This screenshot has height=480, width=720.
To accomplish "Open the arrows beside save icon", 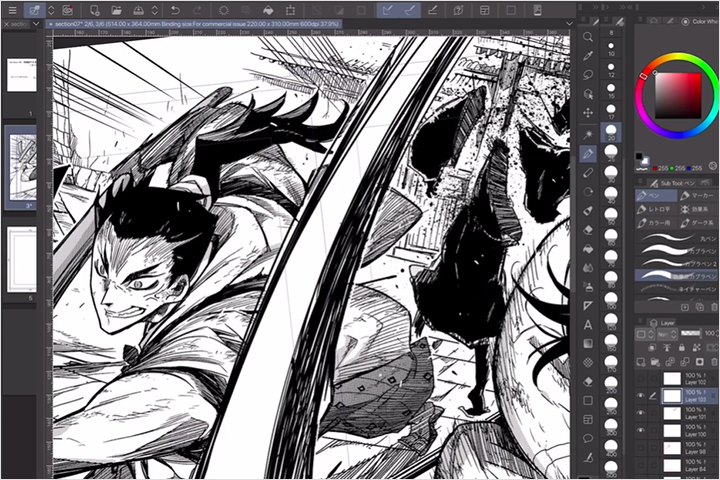I will (155, 10).
